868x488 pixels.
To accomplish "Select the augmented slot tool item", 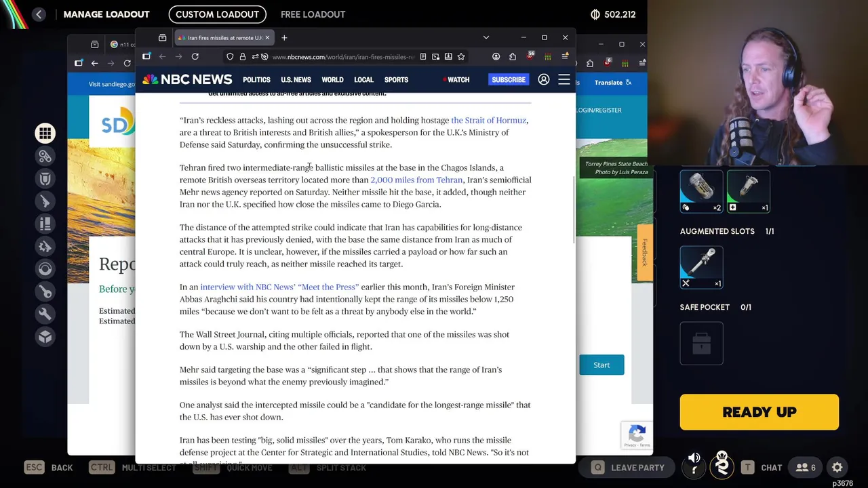I will [701, 267].
